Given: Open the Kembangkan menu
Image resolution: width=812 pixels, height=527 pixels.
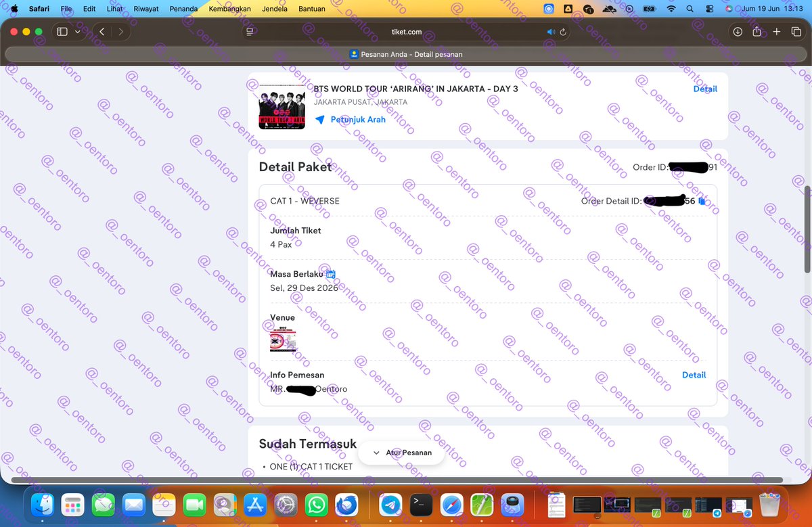Looking at the screenshot, I should (231, 9).
